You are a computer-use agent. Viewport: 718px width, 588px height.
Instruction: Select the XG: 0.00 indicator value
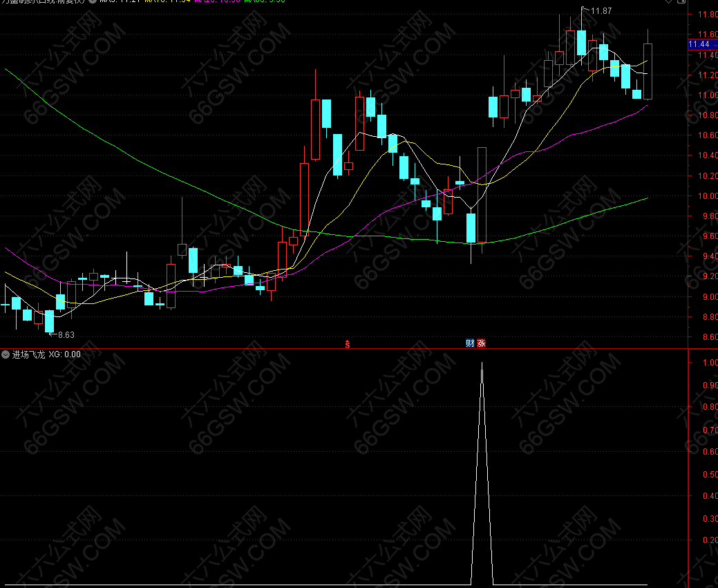(x=64, y=354)
